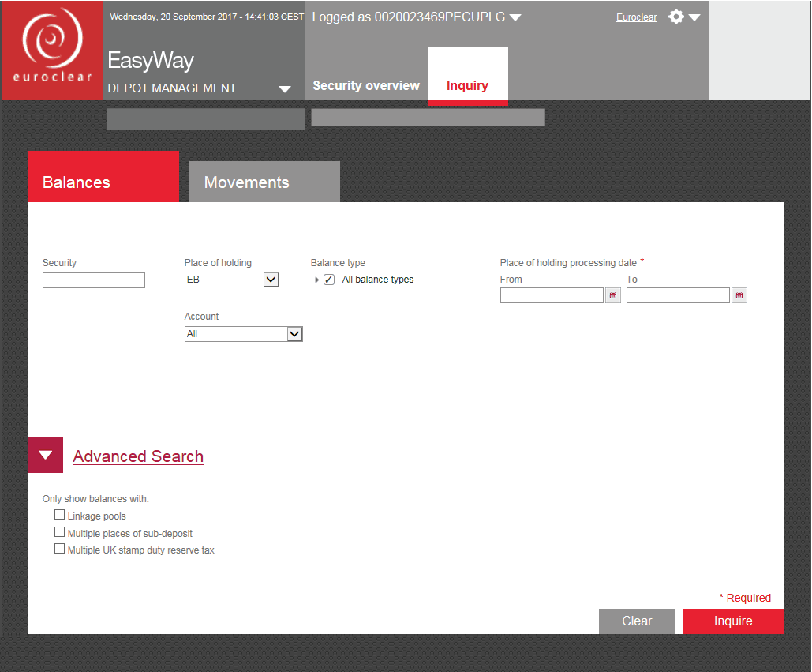Expand the All balance types tree arrow
Screen dimensions: 812x672
[x=316, y=280]
